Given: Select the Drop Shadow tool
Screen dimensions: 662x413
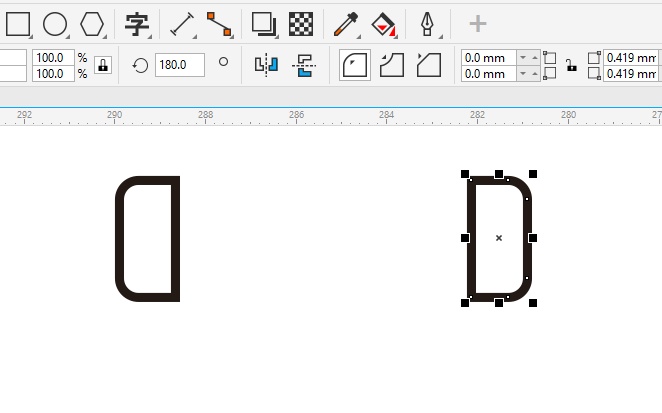Looking at the screenshot, I should (264, 24).
